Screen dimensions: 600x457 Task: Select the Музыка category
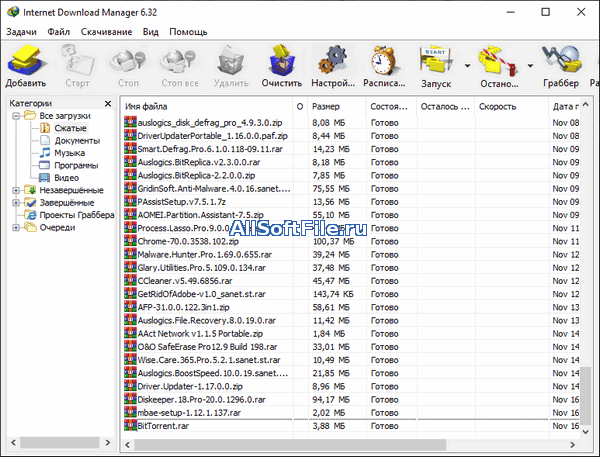tap(70, 153)
